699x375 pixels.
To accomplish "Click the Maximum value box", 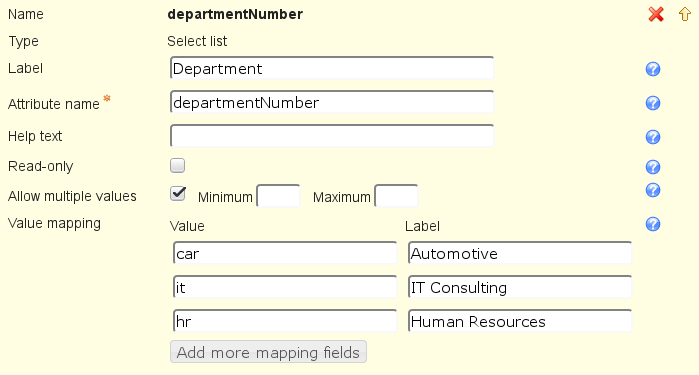I will tap(396, 196).
